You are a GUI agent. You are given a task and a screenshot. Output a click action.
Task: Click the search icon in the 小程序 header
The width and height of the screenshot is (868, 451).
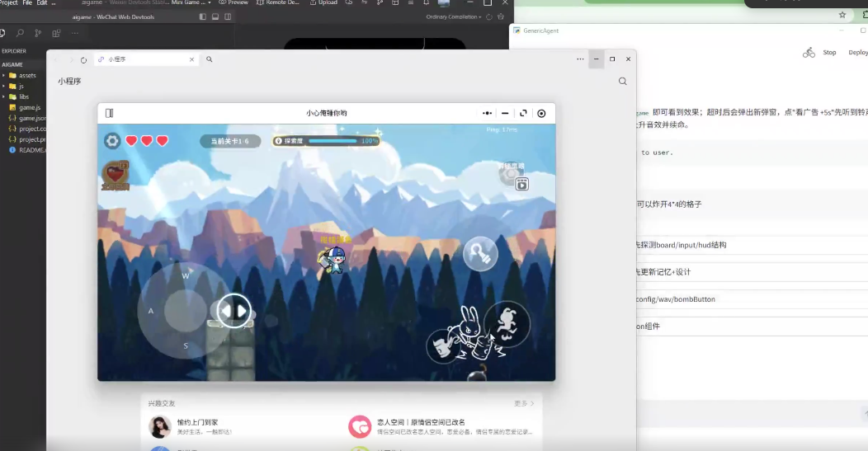pos(623,82)
